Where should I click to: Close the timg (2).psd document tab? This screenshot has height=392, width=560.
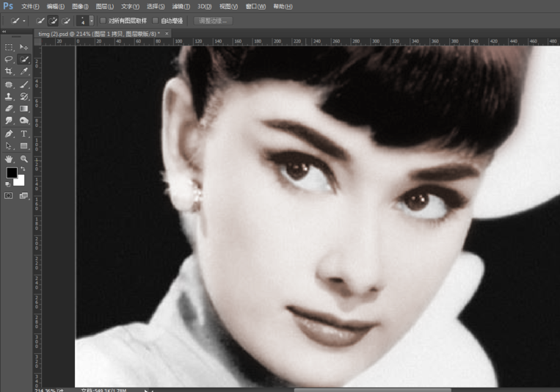[x=167, y=34]
